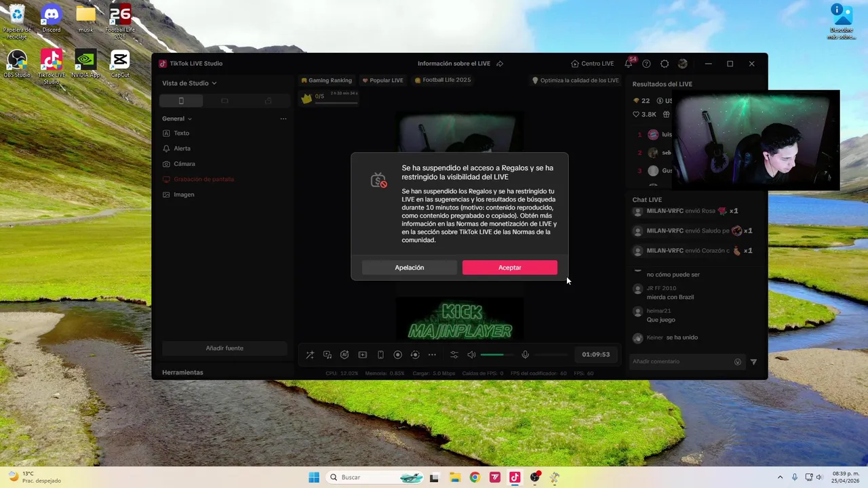868x488 pixels.
Task: Select the portrait phone layout tab
Action: tap(181, 101)
